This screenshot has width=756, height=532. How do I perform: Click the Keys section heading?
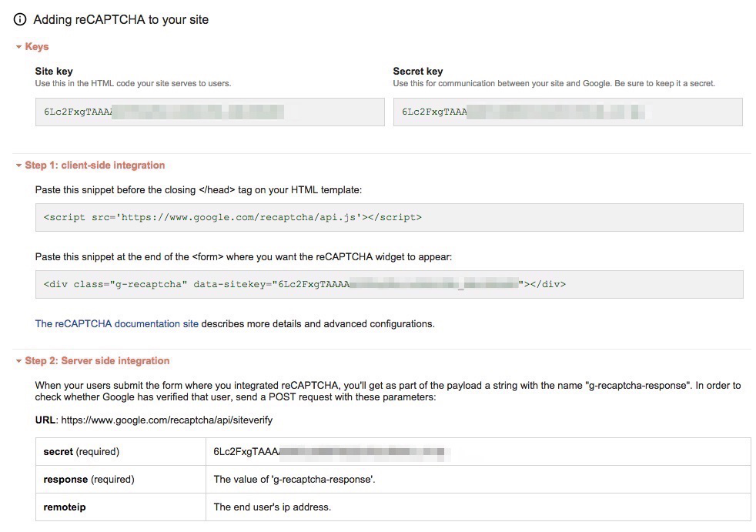tap(36, 47)
